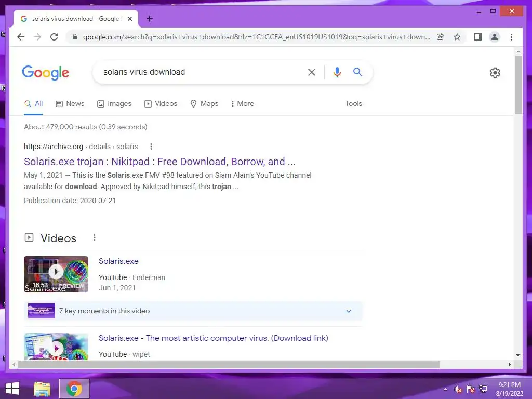
Task: Switch to the Images tab
Action: click(x=114, y=103)
